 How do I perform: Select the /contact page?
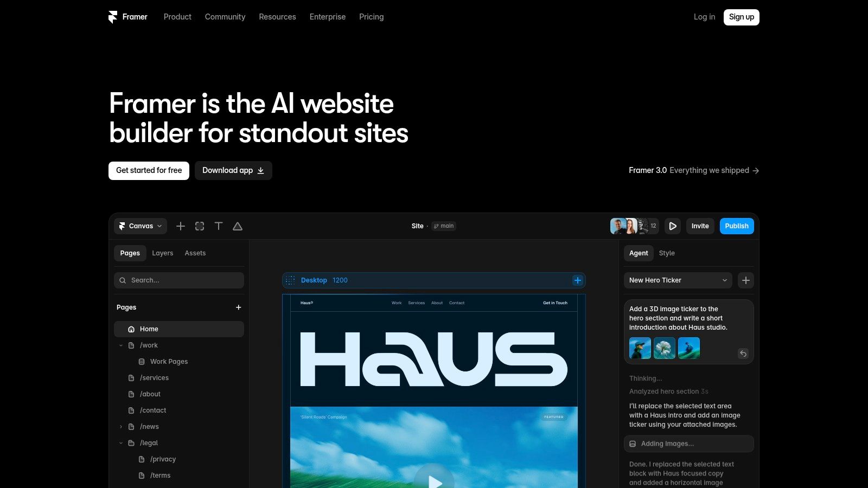[179, 410]
